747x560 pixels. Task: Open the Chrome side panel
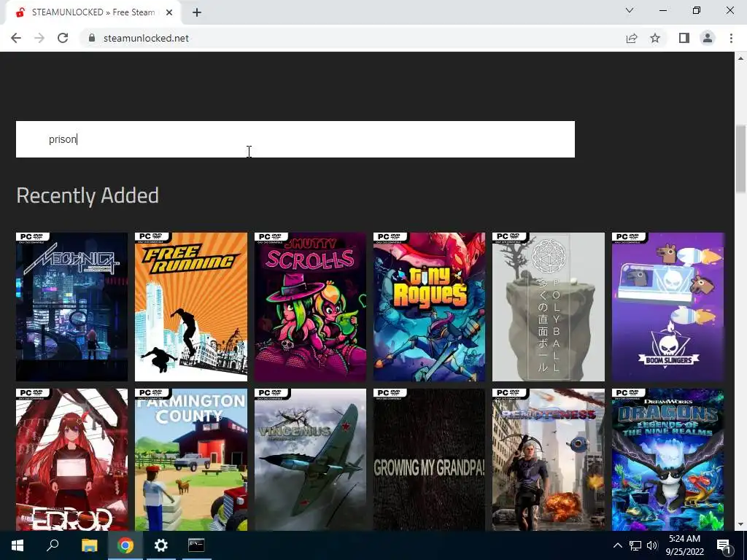(684, 38)
